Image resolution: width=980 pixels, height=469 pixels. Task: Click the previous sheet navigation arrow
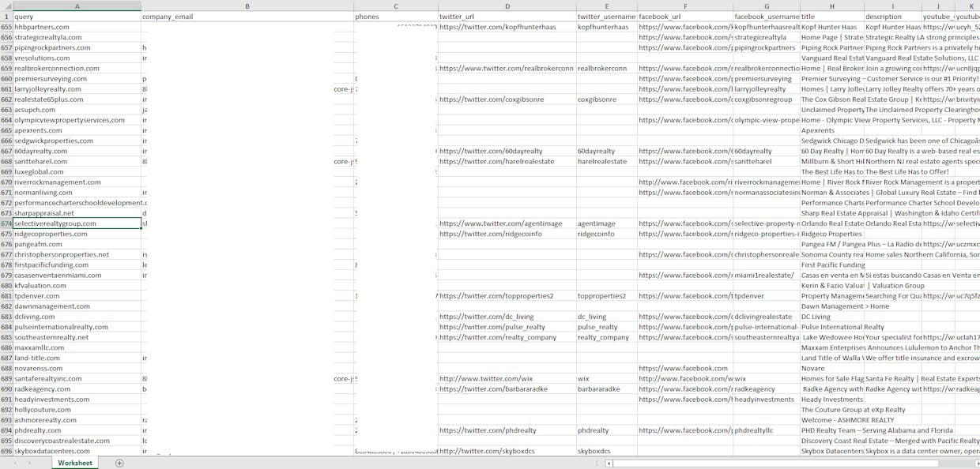pyautogui.click(x=17, y=463)
